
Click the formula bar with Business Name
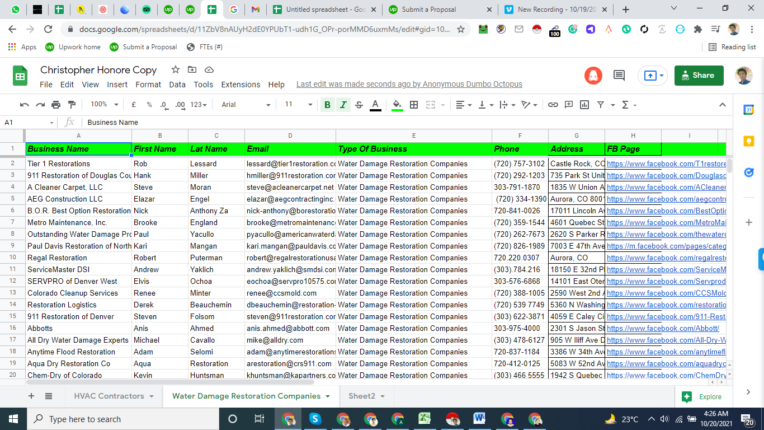point(404,122)
